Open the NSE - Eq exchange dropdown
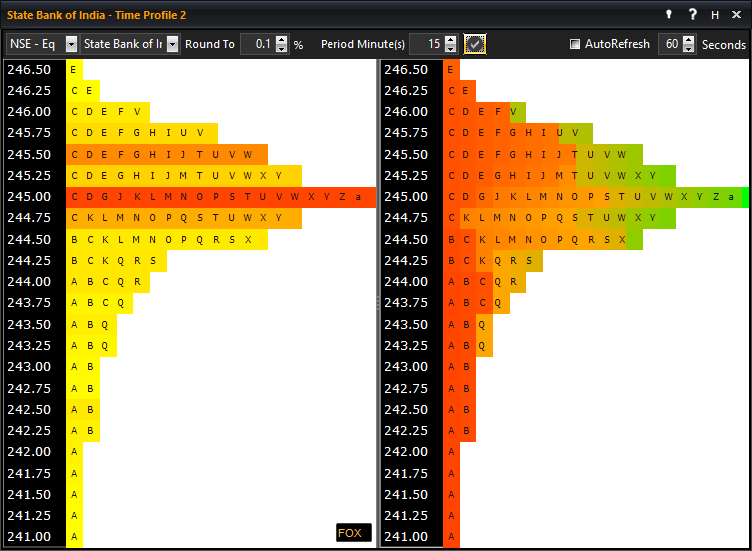The image size is (752, 551). [71, 44]
